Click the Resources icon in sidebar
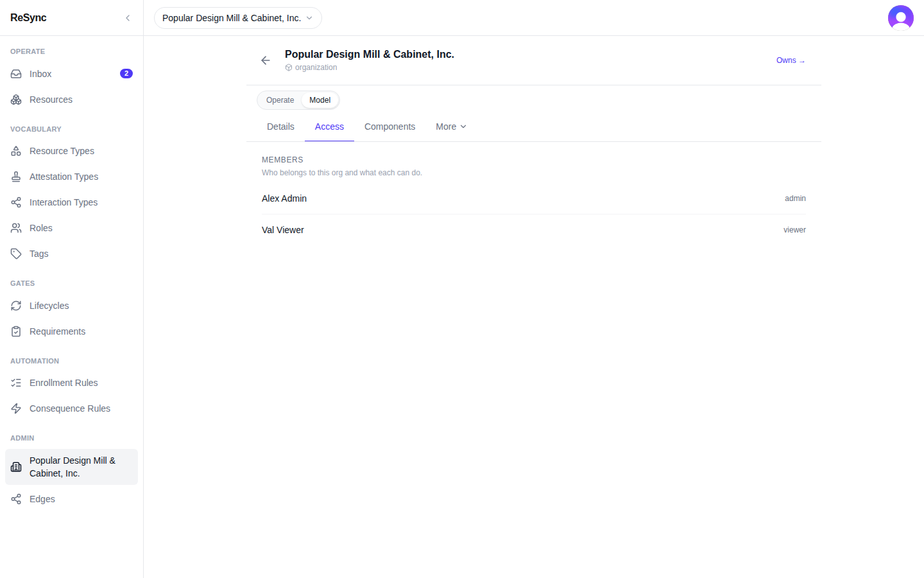The image size is (924, 578). click(16, 100)
